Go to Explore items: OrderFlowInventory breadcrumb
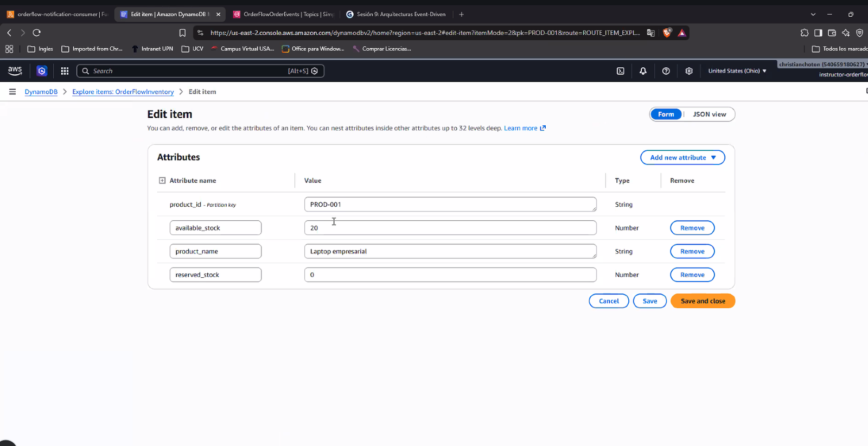868x446 pixels. (123, 92)
